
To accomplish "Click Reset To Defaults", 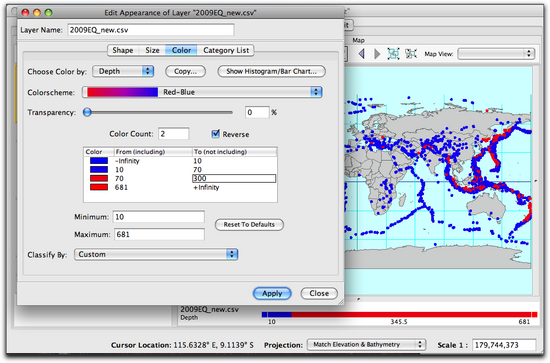I will (x=249, y=224).
